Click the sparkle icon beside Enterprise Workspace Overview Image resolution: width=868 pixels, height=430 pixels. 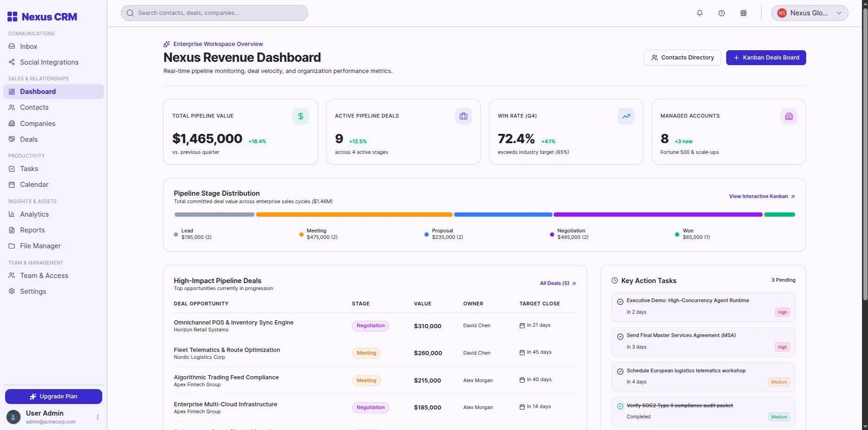[166, 44]
